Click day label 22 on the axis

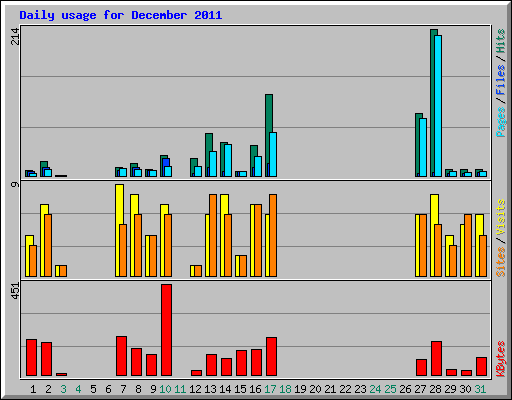345,389
